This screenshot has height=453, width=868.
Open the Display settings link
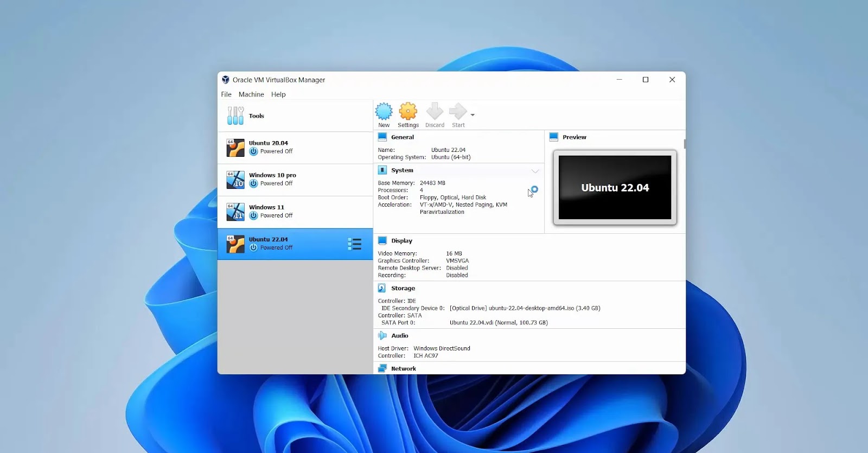[x=401, y=241]
